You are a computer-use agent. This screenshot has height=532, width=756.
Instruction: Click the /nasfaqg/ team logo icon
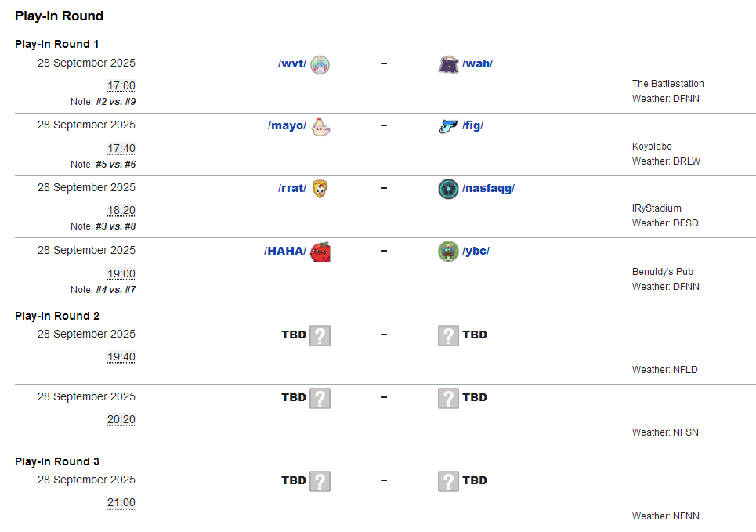(x=448, y=189)
